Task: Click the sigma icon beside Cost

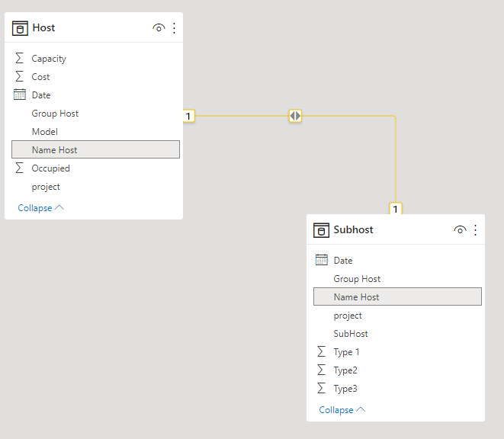Action: coord(19,76)
